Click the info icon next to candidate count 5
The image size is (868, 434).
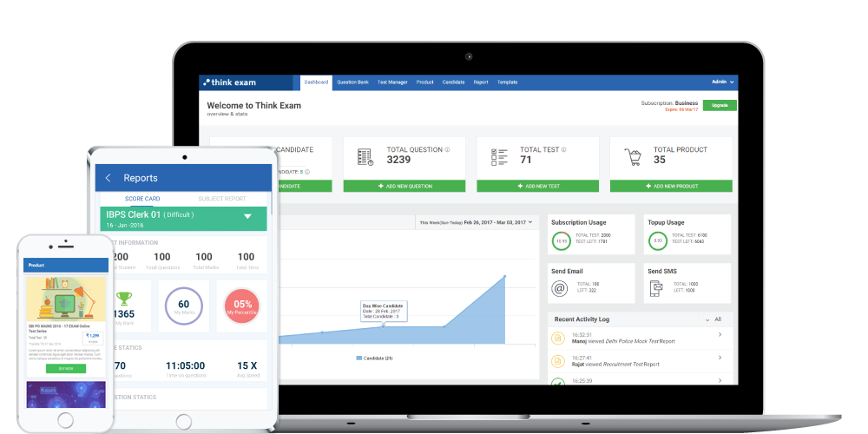[307, 172]
